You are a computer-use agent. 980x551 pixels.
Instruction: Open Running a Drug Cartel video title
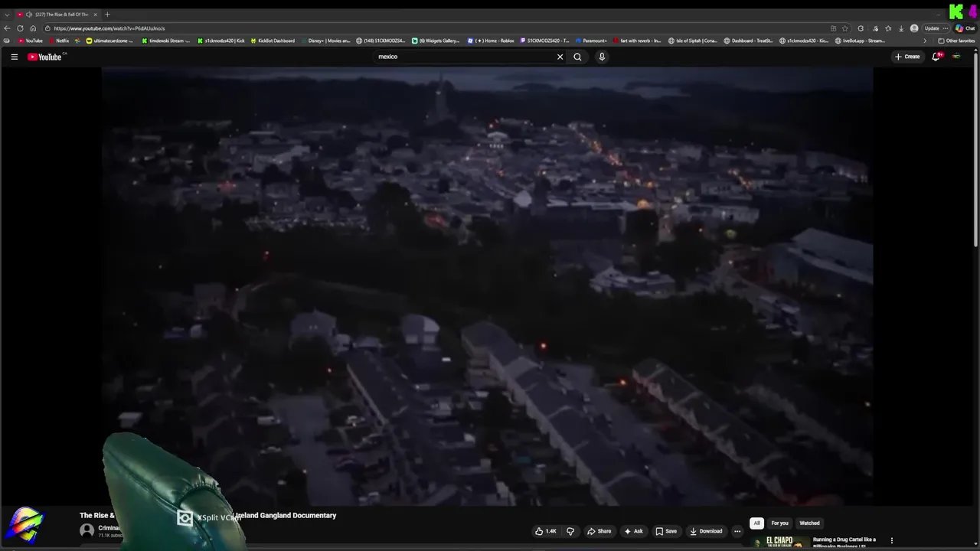click(x=844, y=543)
